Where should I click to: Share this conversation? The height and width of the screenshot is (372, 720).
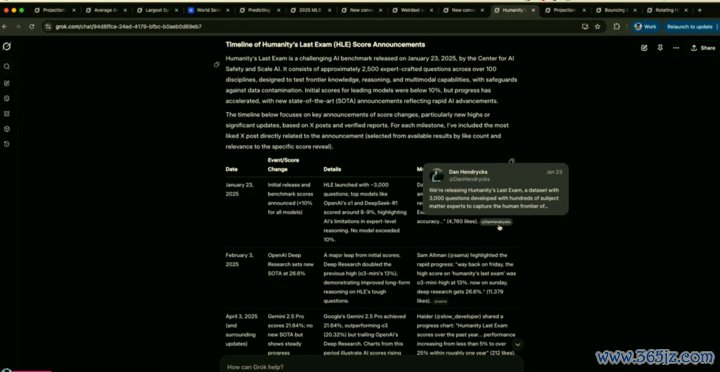coord(703,48)
